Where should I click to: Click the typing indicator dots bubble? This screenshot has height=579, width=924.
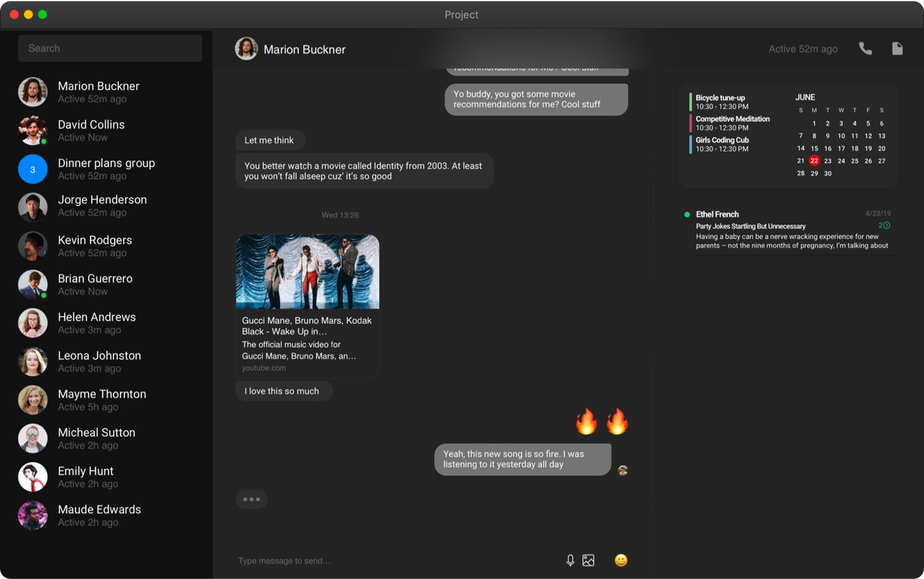tap(251, 500)
